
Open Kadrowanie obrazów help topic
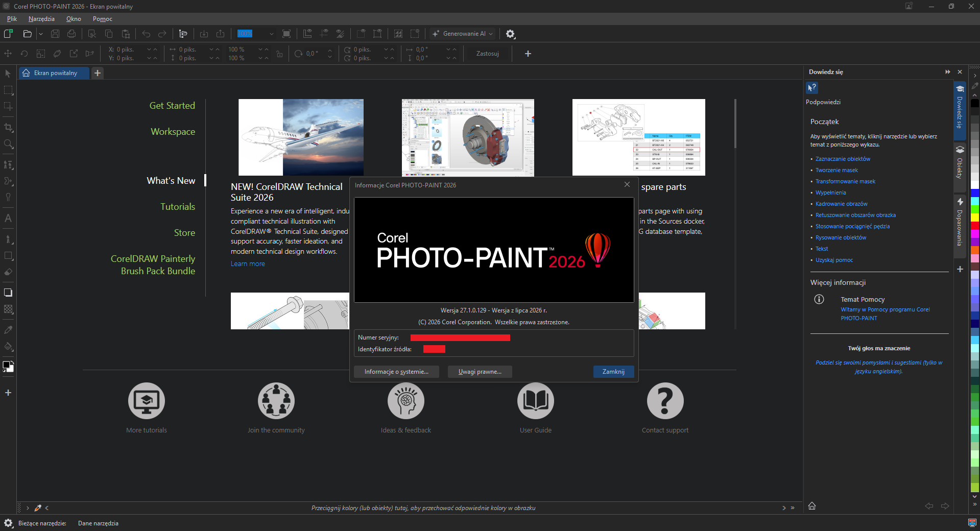(x=841, y=204)
